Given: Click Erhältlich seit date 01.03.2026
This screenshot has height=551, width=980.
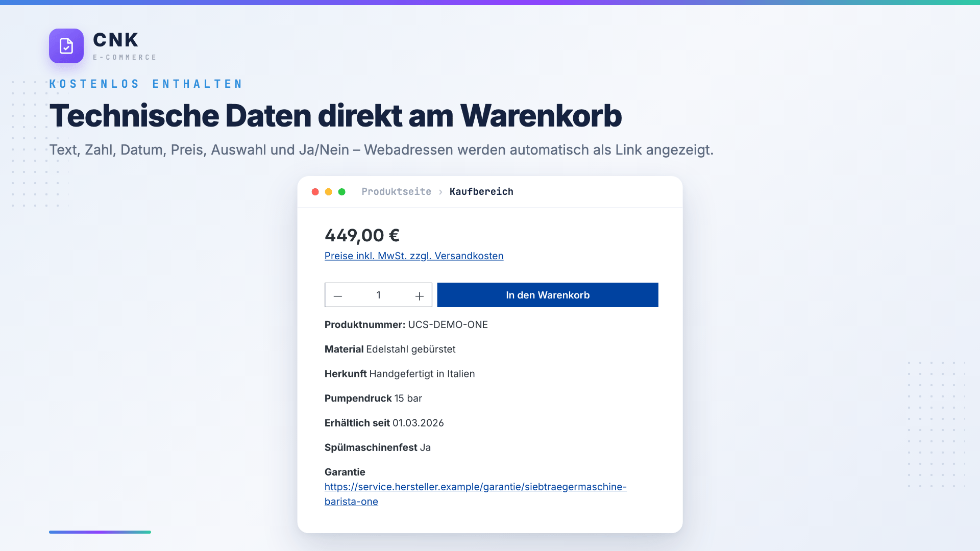Looking at the screenshot, I should (x=418, y=422).
